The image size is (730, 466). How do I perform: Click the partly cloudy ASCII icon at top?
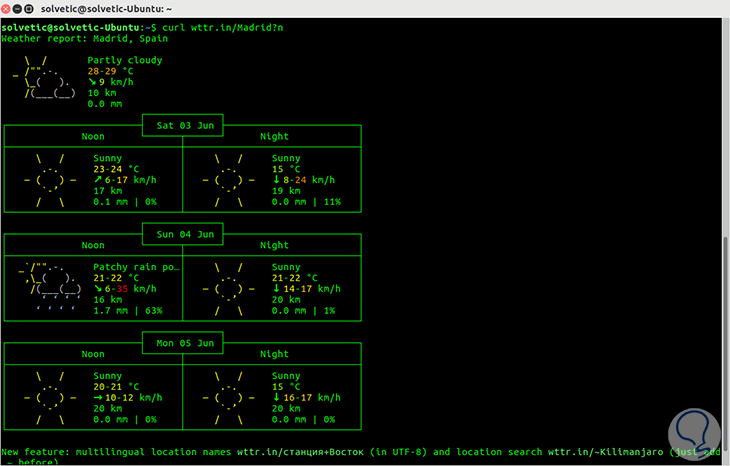pyautogui.click(x=44, y=77)
